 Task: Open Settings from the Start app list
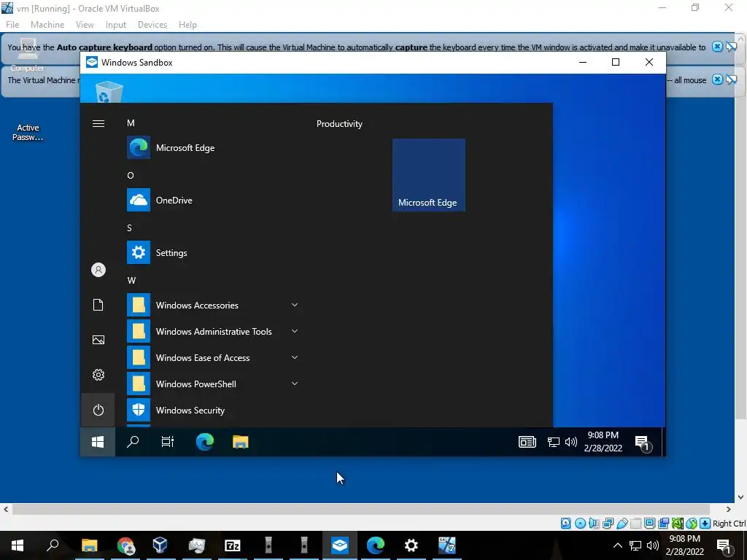pyautogui.click(x=212, y=252)
